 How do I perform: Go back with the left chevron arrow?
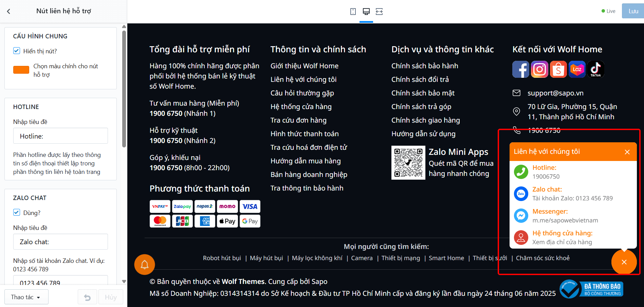tap(8, 11)
